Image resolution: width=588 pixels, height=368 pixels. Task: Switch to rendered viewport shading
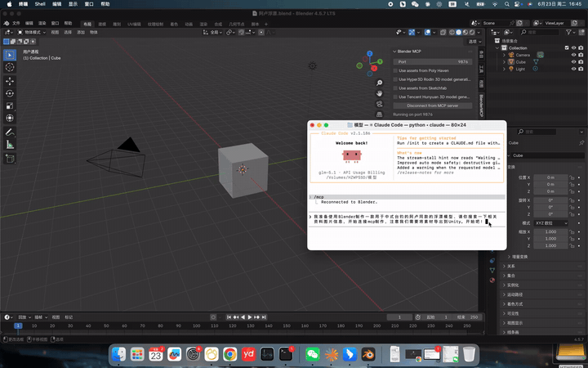(x=472, y=32)
